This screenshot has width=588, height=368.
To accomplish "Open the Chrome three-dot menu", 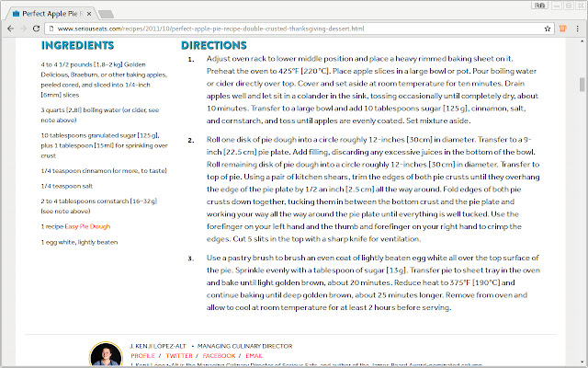I will pyautogui.click(x=578, y=29).
